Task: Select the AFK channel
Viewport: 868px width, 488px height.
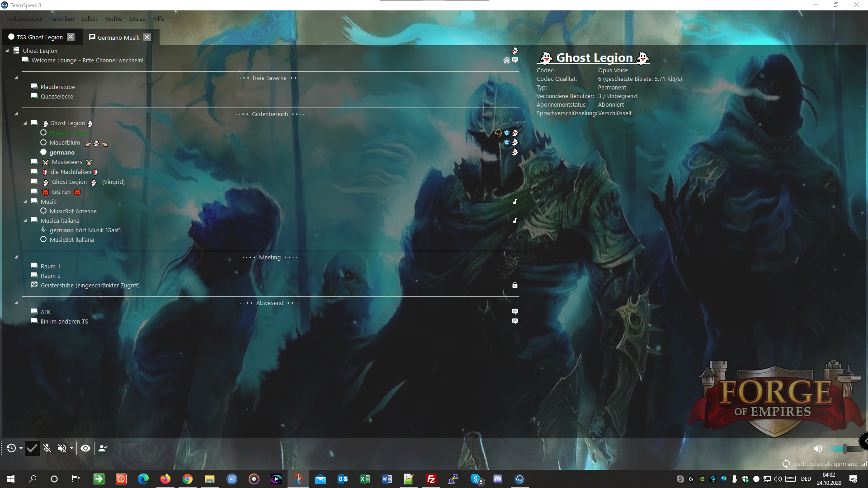Action: tap(45, 312)
